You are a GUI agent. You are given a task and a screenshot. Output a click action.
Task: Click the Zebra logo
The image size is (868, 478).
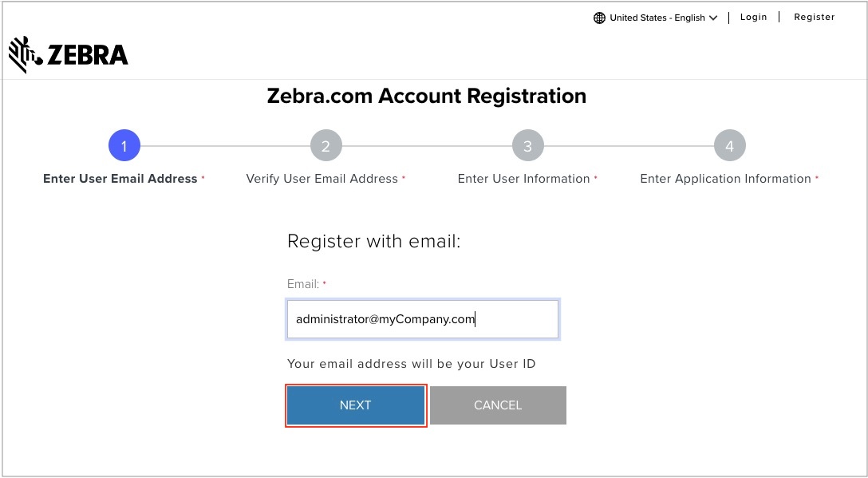click(69, 54)
